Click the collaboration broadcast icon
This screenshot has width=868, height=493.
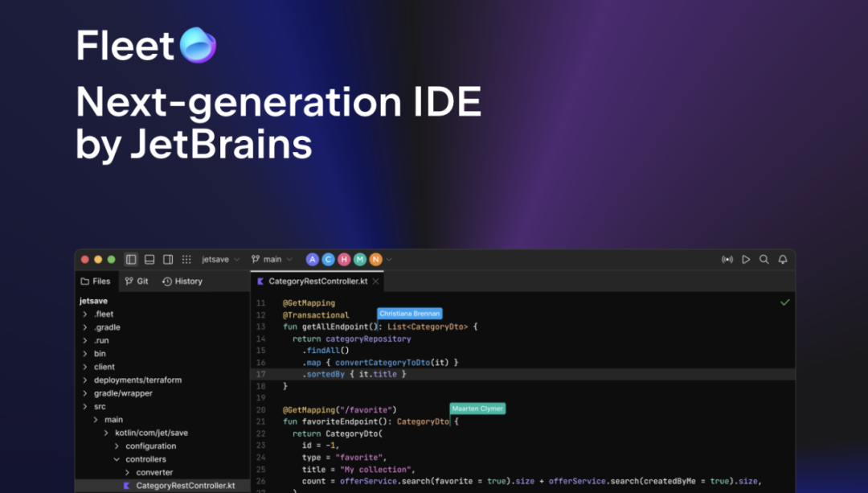(x=727, y=259)
